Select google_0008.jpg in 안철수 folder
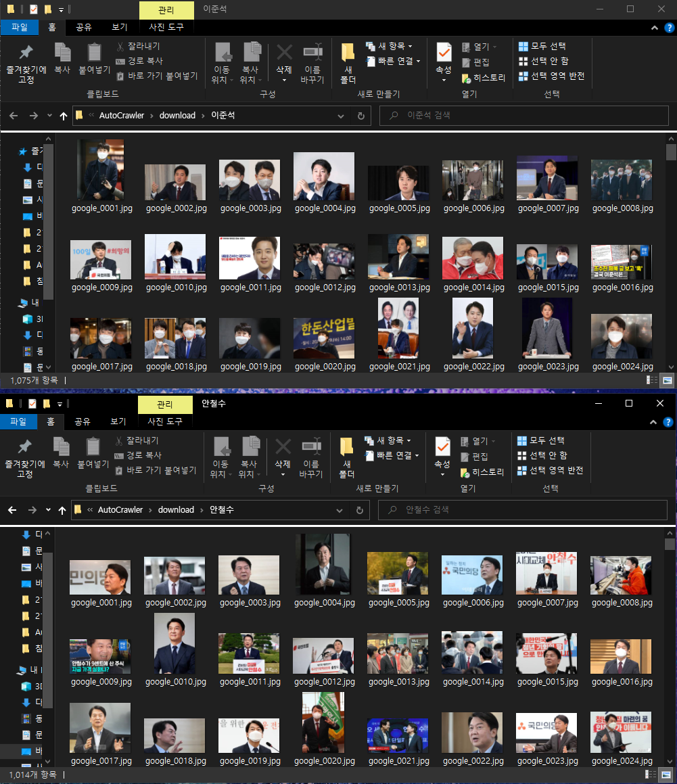This screenshot has width=677, height=784. 622,582
